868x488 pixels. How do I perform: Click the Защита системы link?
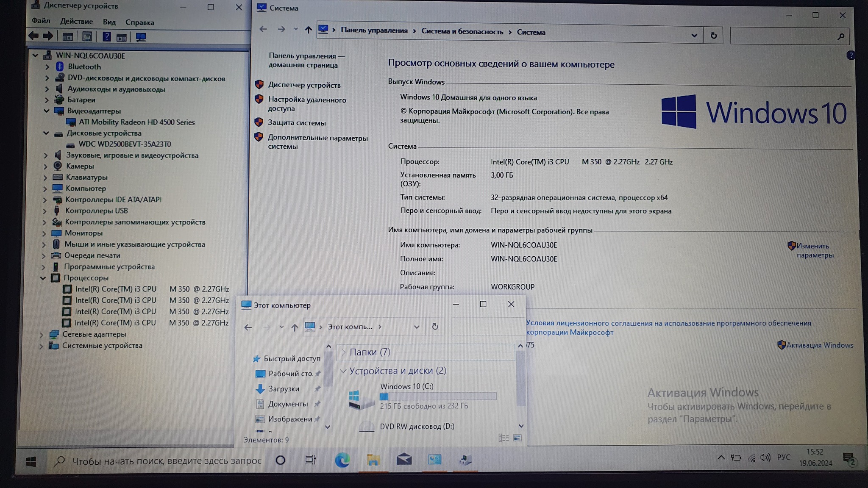297,123
